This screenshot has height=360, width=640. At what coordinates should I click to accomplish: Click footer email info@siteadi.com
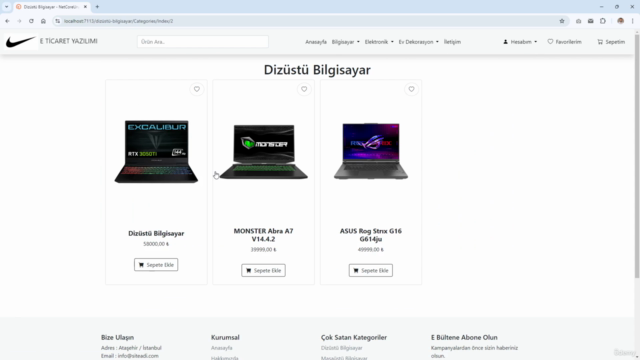click(x=138, y=356)
